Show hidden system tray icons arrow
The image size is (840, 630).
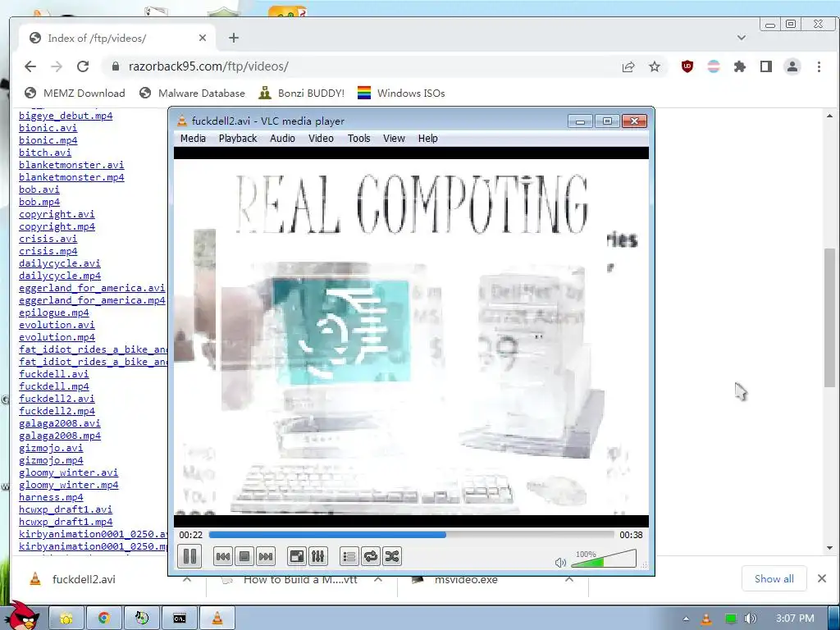[687, 619]
